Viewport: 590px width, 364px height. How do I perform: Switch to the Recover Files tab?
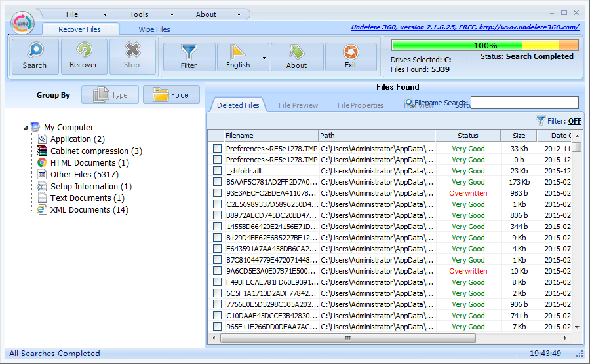click(80, 29)
